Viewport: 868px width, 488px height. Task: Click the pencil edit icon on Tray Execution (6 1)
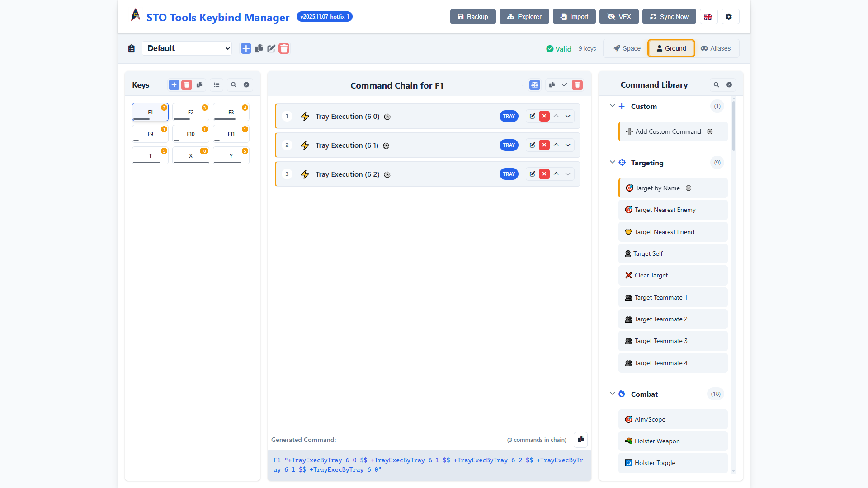point(532,145)
